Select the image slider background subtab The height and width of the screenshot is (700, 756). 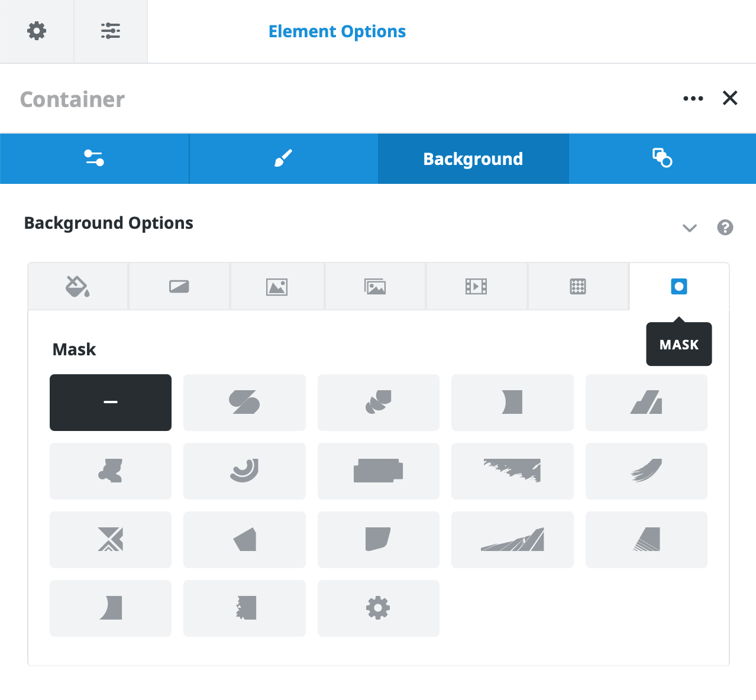(x=375, y=287)
